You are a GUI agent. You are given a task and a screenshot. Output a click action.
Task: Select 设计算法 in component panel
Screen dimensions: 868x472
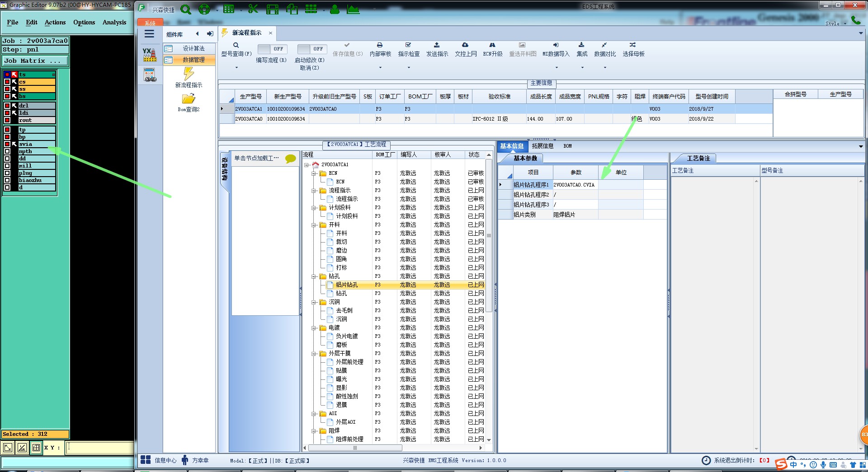tap(189, 48)
